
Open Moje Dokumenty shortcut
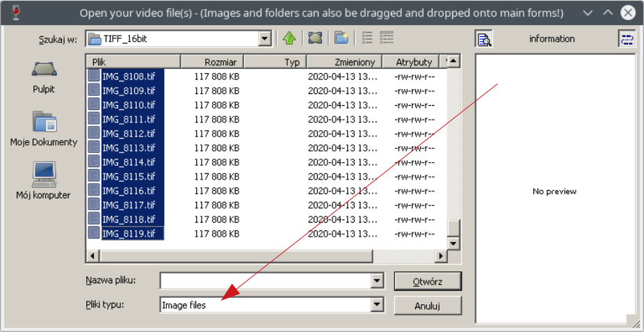[x=44, y=129]
